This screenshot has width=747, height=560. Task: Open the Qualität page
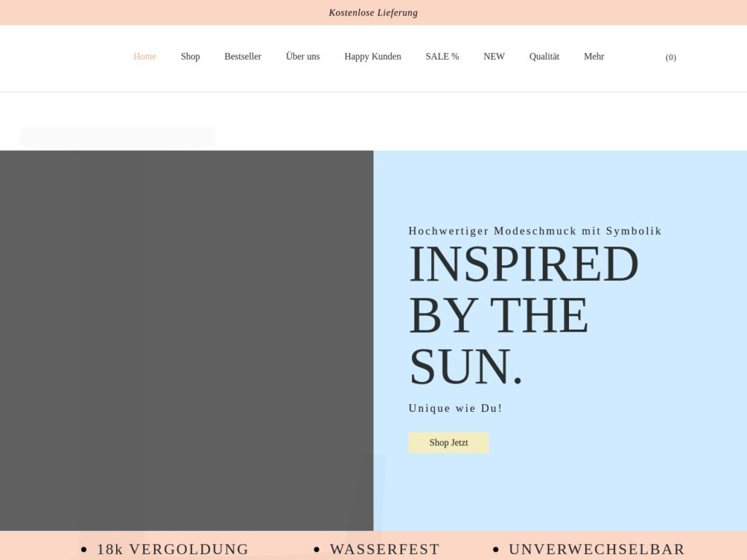(x=544, y=57)
